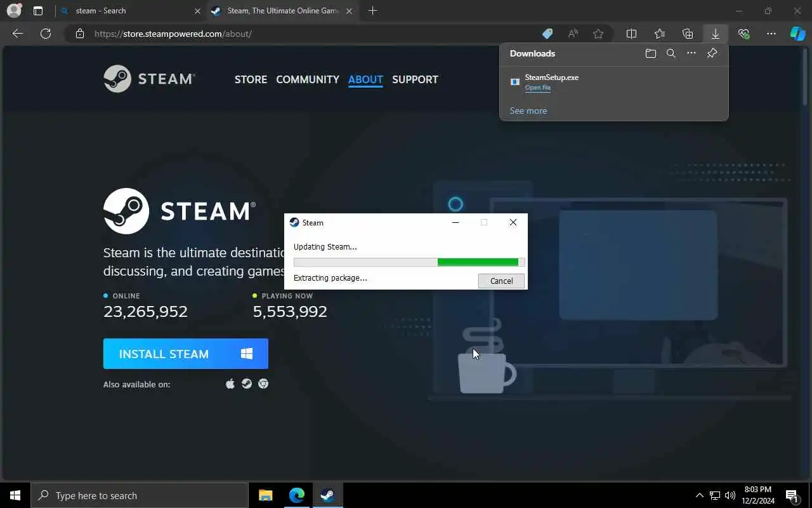Open the STORE menu item
This screenshot has width=812, height=508.
point(251,79)
